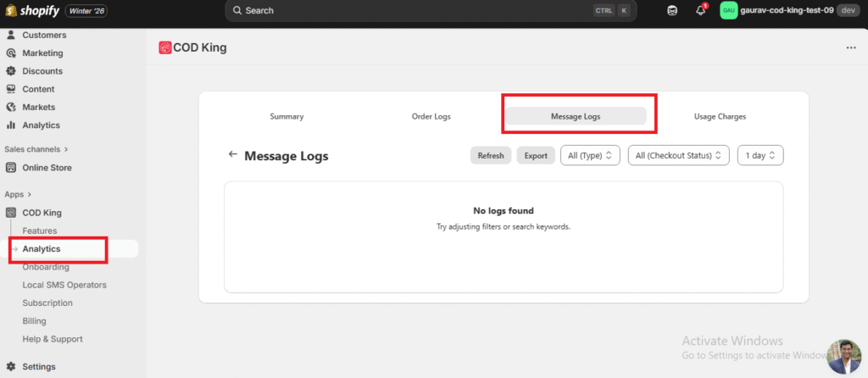Expand the Sales channels section
The image size is (868, 378).
(66, 149)
